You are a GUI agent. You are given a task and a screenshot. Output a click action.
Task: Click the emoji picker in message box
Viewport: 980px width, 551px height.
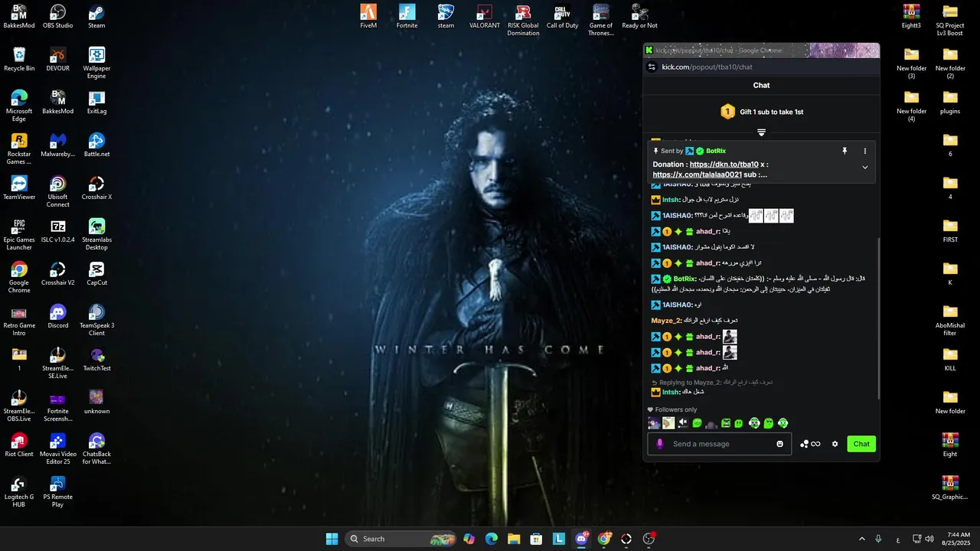click(x=780, y=444)
